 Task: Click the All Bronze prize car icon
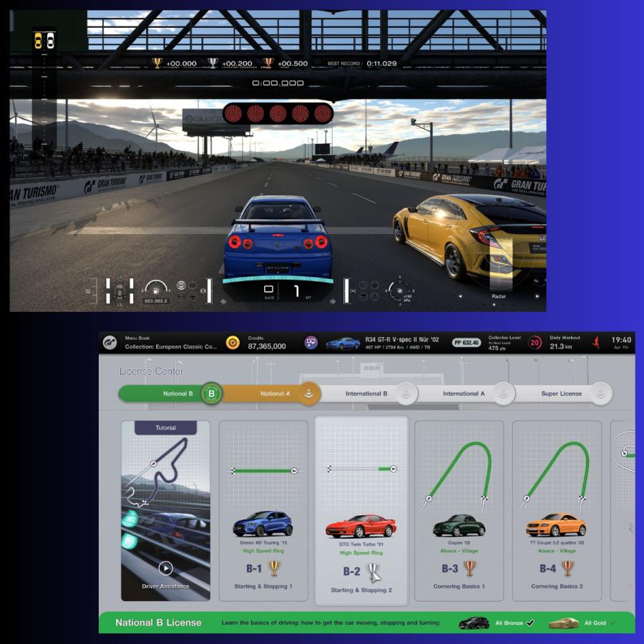pyautogui.click(x=474, y=623)
